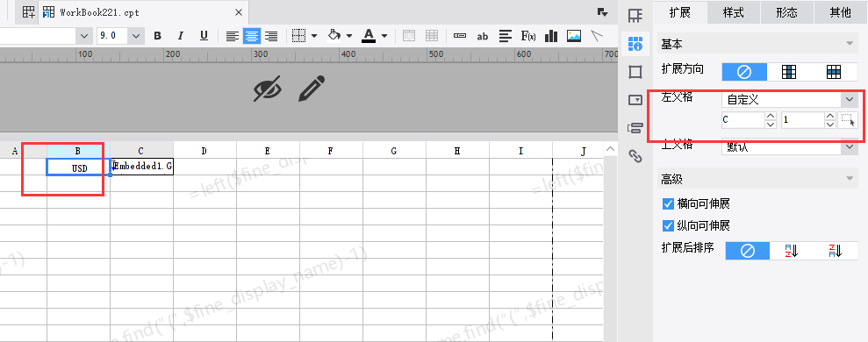Viewport: 868px width, 342px height.
Task: Insert plain text with ab icon
Action: coord(483,37)
